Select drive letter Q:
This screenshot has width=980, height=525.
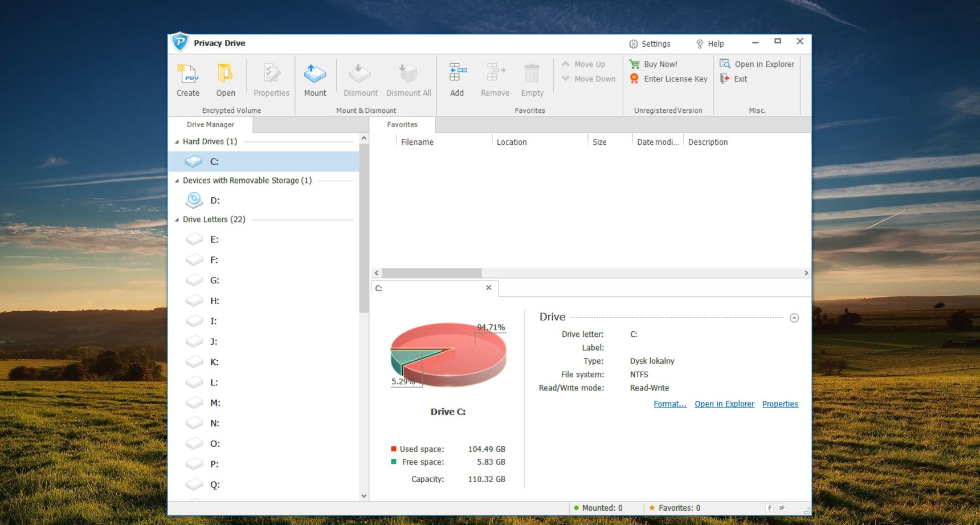point(264,485)
